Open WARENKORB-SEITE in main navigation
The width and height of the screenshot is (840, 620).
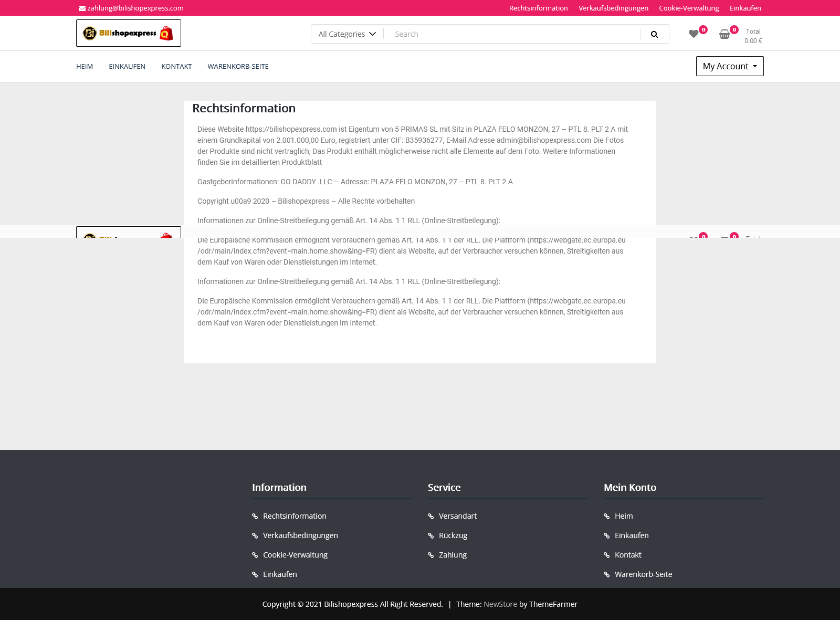pyautogui.click(x=238, y=67)
